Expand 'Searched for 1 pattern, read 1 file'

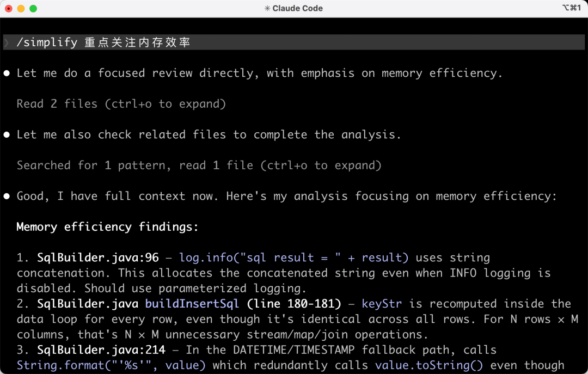[199, 165]
